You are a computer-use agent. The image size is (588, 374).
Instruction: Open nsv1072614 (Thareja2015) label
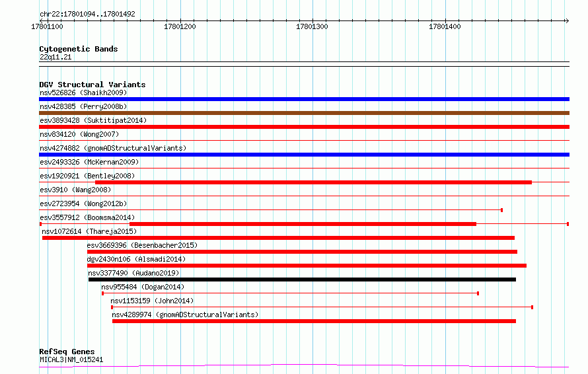pyautogui.click(x=89, y=231)
